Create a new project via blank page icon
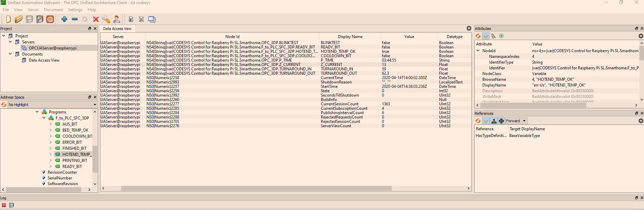This screenshot has width=644, height=210. coord(8,19)
